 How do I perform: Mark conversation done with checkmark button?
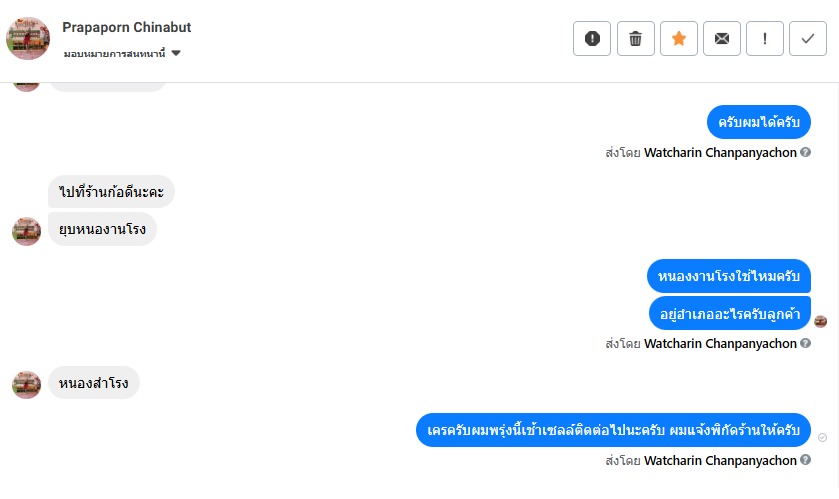[x=808, y=38]
